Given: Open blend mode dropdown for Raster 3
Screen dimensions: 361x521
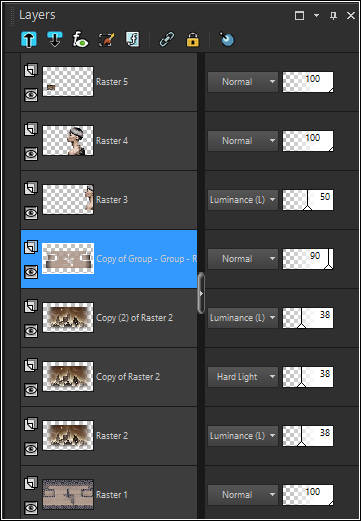Looking at the screenshot, I should (243, 200).
